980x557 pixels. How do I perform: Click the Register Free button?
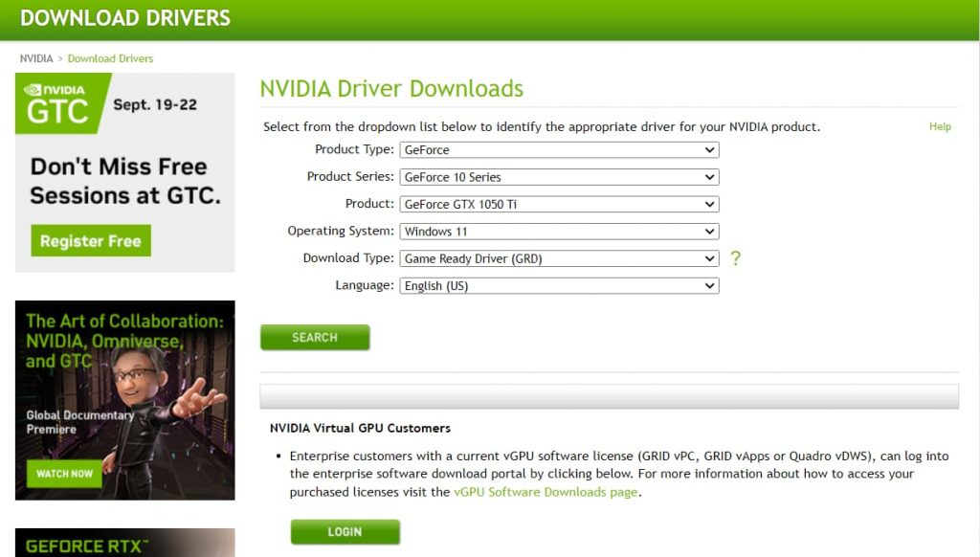tap(91, 240)
